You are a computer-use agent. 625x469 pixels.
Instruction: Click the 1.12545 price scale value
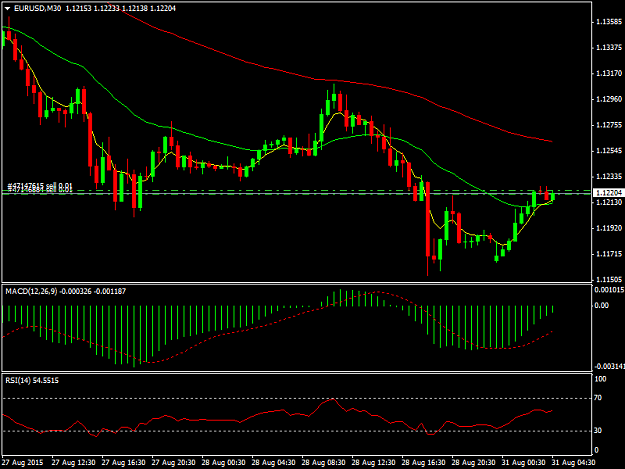pyautogui.click(x=609, y=151)
